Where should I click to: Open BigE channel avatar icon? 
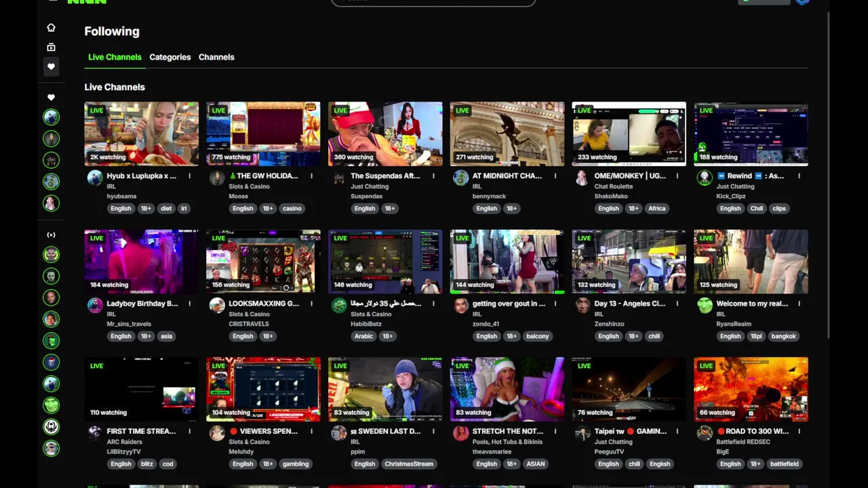pyautogui.click(x=705, y=433)
